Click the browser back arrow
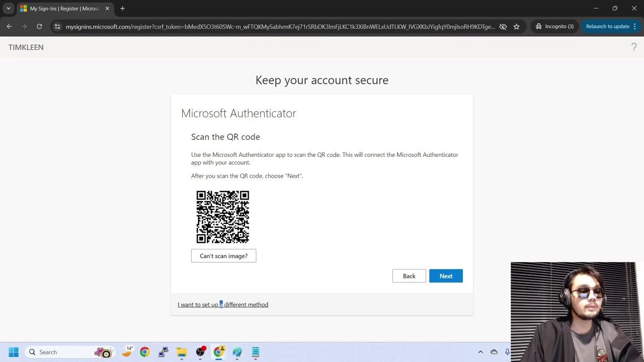 pyautogui.click(x=9, y=27)
